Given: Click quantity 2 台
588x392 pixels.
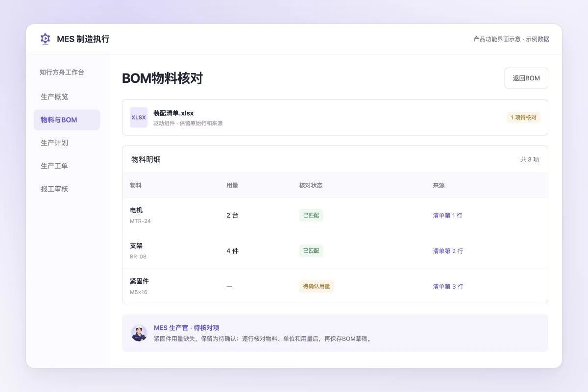Looking at the screenshot, I should tap(232, 216).
